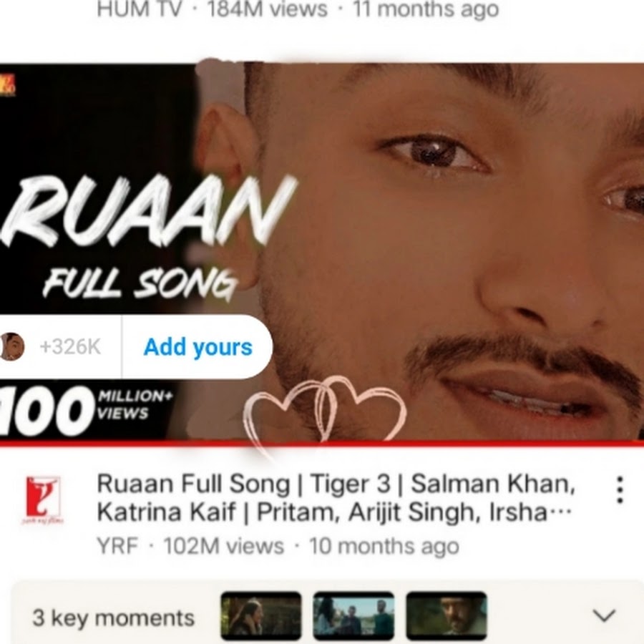Click the red video progress bar
The image size is (644, 644).
(322, 443)
